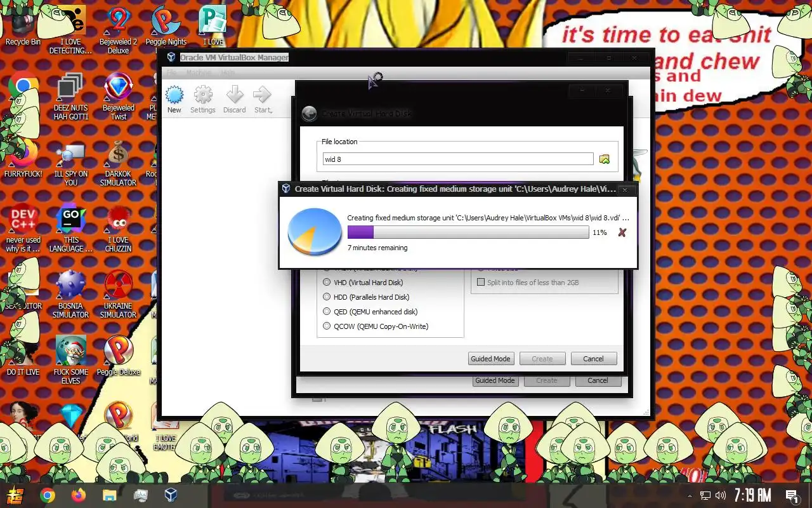
Task: Open Firefox from the taskbar
Action: (x=79, y=495)
